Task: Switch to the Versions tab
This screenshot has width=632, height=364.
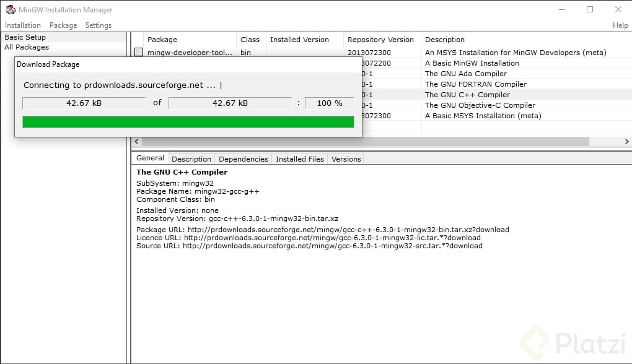Action: (x=346, y=159)
